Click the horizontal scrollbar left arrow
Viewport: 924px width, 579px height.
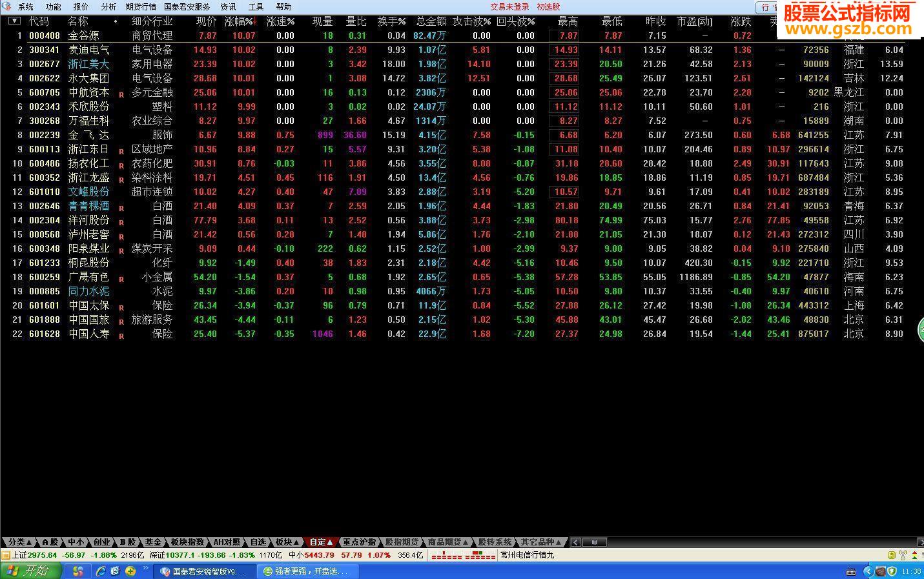click(576, 542)
